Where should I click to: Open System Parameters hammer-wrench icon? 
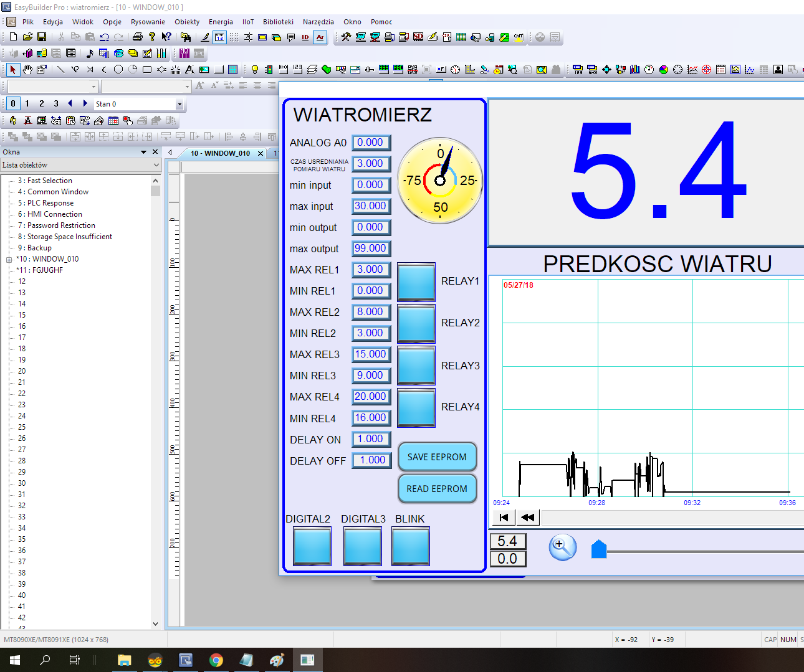[346, 37]
